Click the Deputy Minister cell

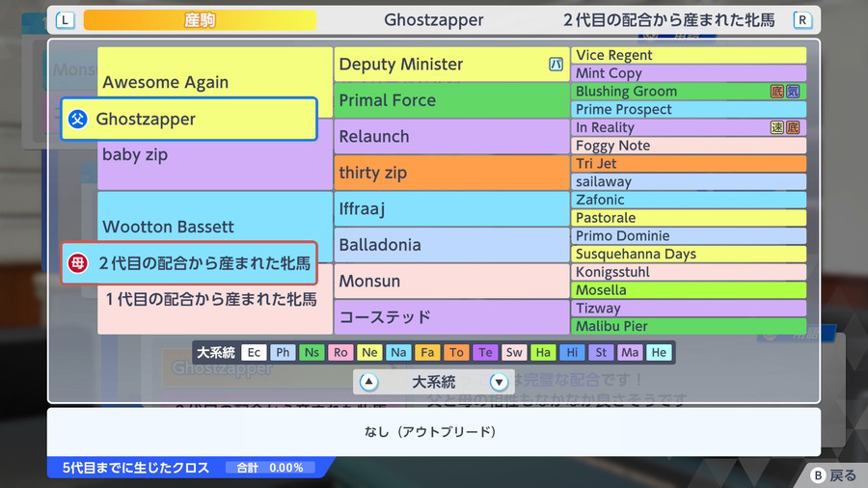(451, 65)
